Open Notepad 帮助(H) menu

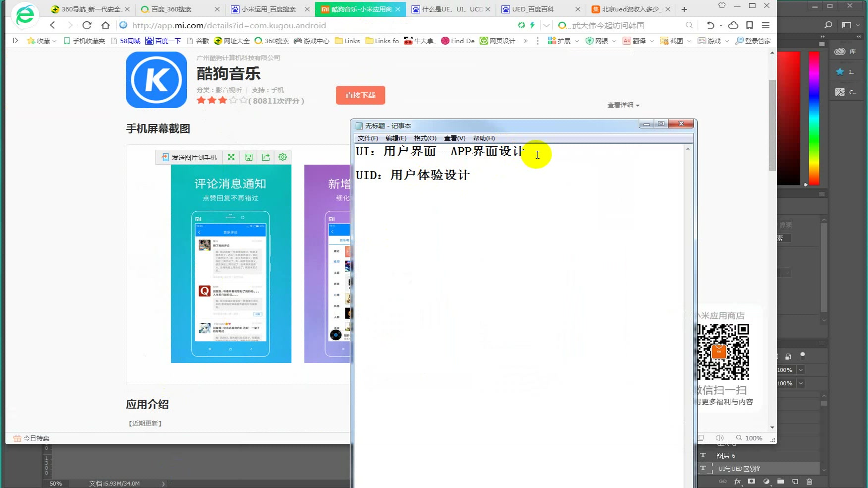484,138
